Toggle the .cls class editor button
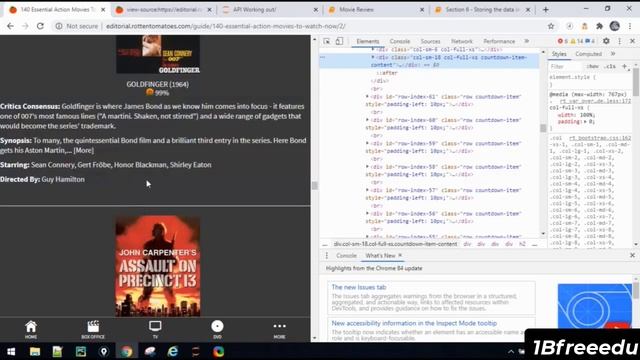 click(610, 67)
